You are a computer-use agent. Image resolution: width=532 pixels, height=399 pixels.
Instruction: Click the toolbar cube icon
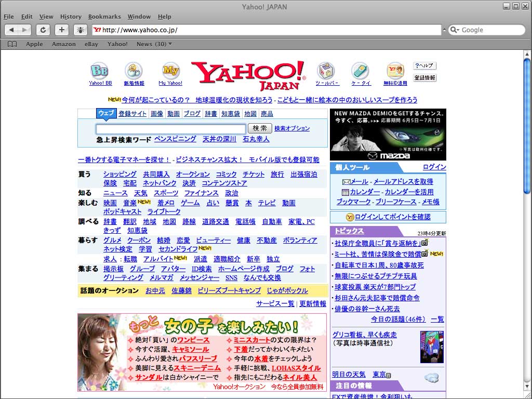click(326, 71)
